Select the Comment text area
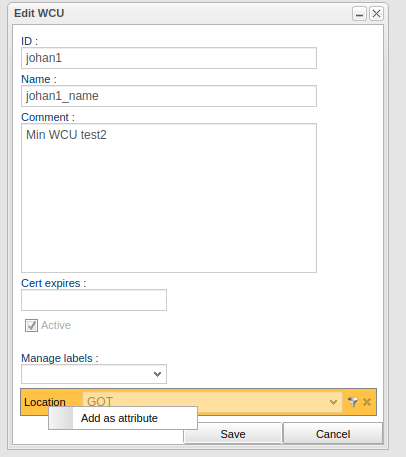The width and height of the screenshot is (406, 457). coord(169,198)
